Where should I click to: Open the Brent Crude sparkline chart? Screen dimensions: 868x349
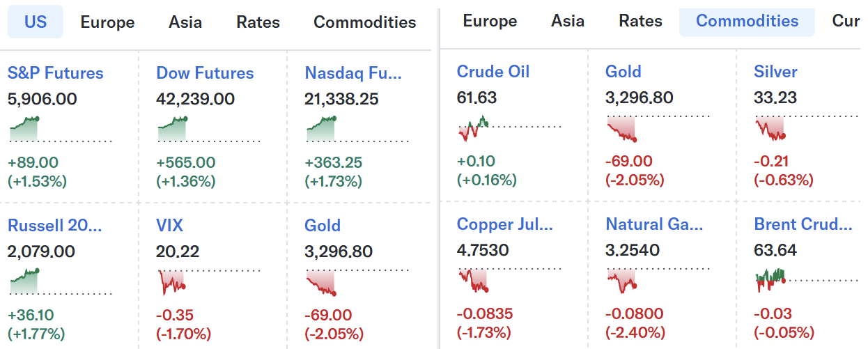(x=807, y=281)
